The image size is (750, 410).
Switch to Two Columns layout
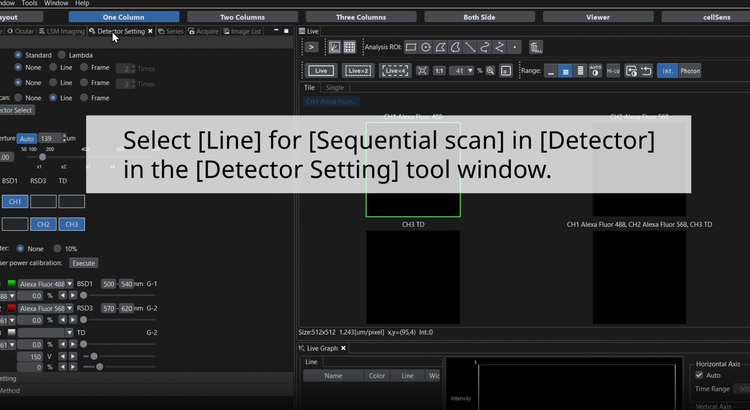pyautogui.click(x=241, y=17)
